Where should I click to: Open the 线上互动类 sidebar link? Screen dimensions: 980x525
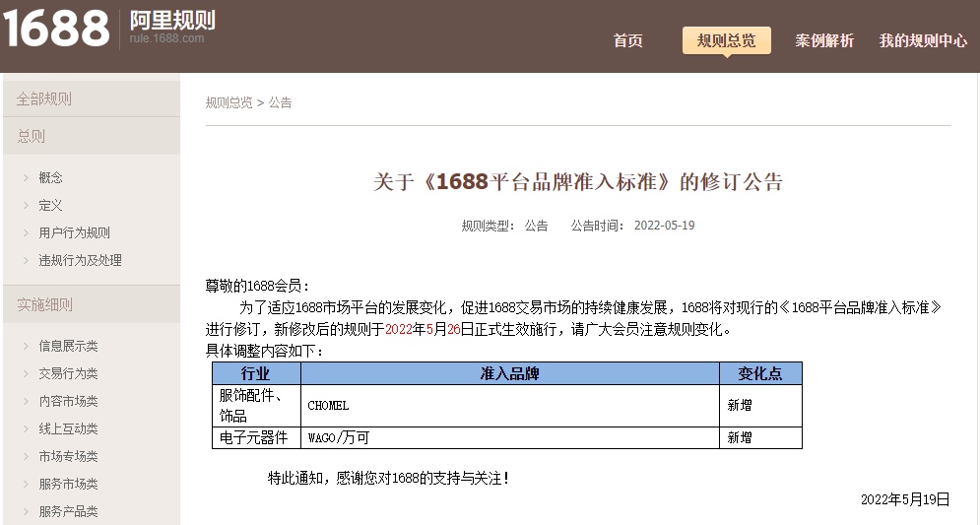pyautogui.click(x=68, y=428)
